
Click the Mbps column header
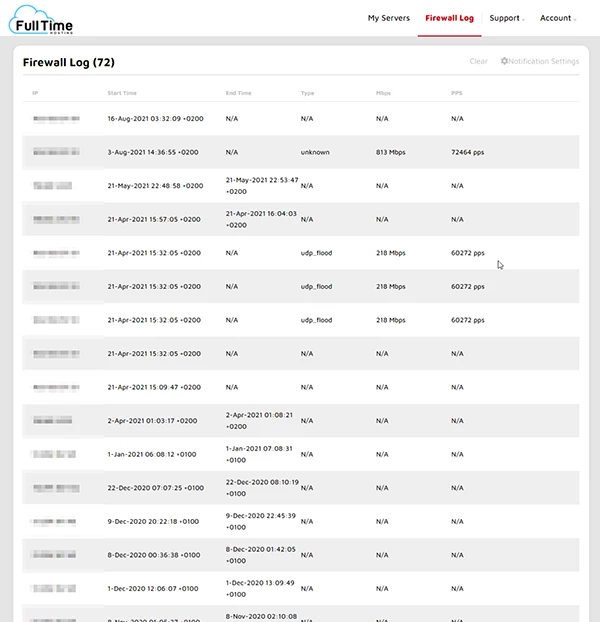pyautogui.click(x=383, y=93)
